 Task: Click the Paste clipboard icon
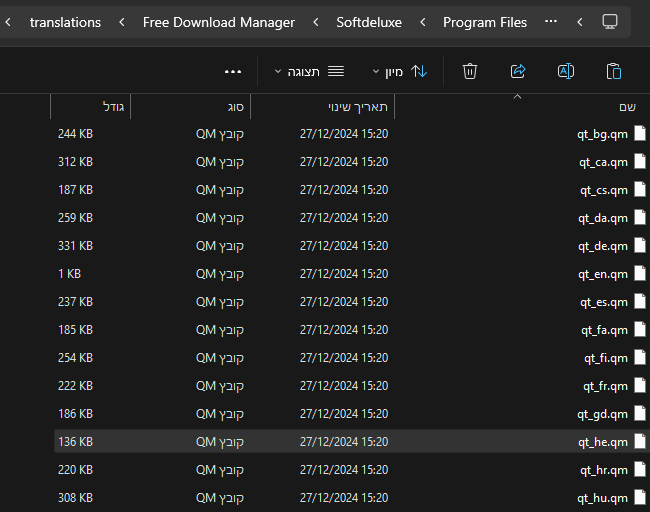tap(614, 71)
